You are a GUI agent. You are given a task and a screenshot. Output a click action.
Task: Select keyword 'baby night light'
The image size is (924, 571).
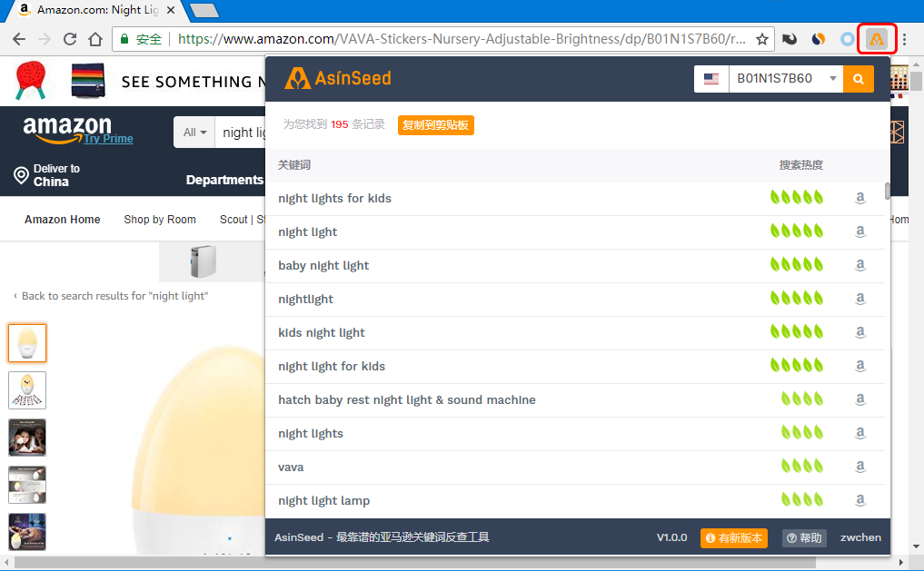pyautogui.click(x=323, y=265)
